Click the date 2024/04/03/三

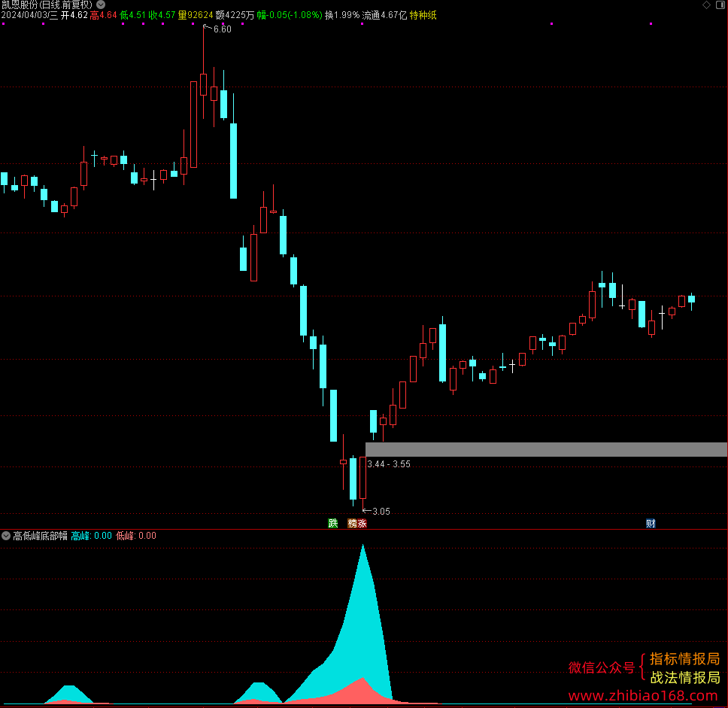(x=30, y=15)
